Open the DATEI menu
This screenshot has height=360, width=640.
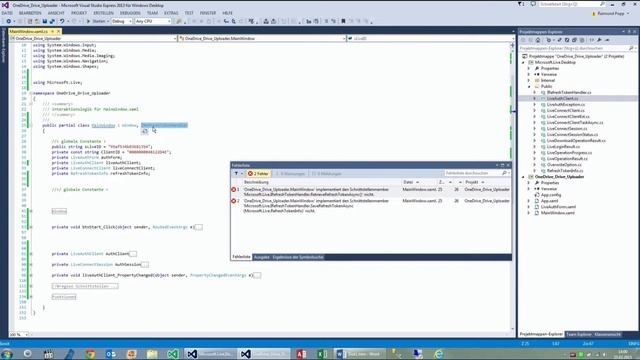pos(7,13)
